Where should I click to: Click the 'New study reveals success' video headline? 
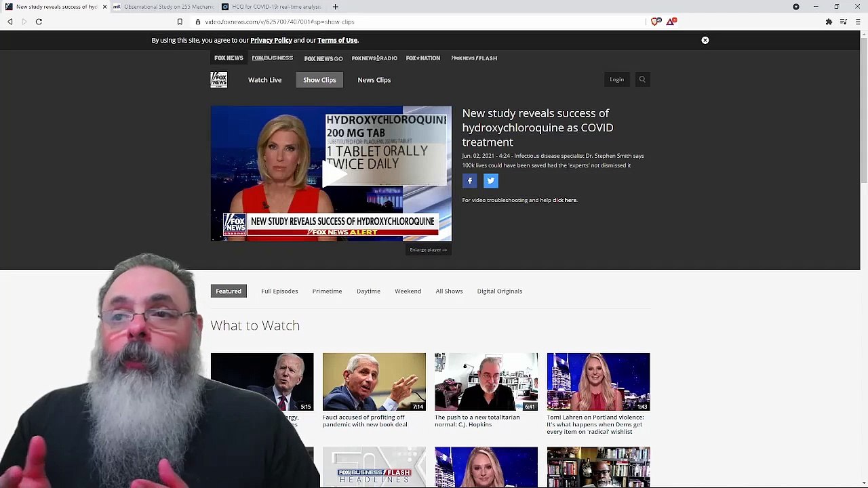point(538,127)
